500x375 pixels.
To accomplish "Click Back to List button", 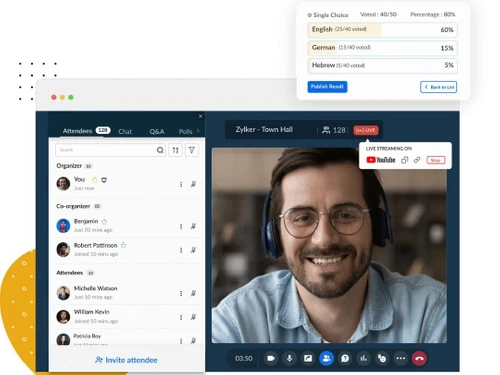I will pyautogui.click(x=438, y=87).
